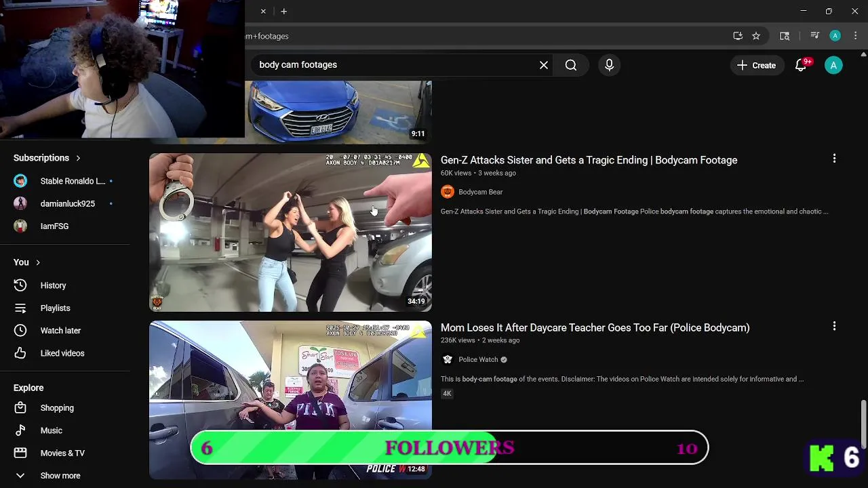
Task: Open options for Mom Loses It video
Action: (834, 326)
